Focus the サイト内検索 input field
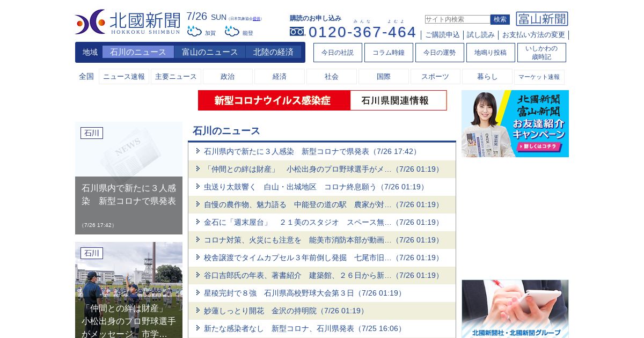644x338 pixels. 458,19
